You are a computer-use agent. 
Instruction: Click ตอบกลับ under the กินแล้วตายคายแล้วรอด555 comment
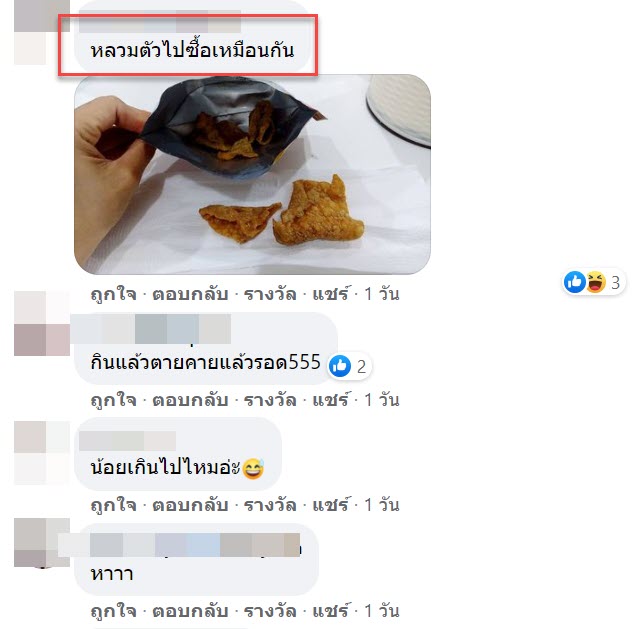[190, 400]
